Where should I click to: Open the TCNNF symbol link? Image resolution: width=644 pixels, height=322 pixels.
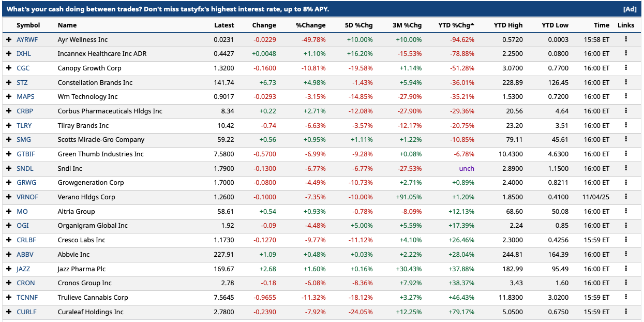[x=27, y=297]
